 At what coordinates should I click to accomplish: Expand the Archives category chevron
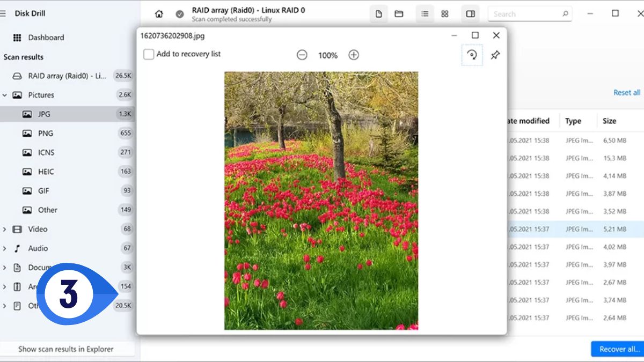pyautogui.click(x=5, y=286)
